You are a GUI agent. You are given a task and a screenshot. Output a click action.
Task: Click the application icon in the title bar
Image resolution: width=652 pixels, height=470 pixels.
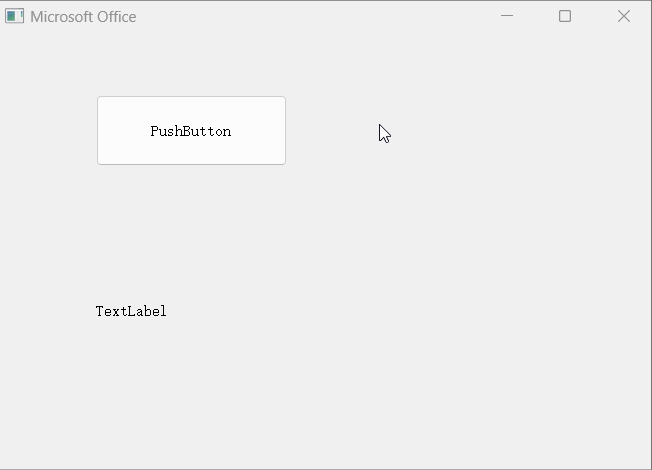click(15, 16)
